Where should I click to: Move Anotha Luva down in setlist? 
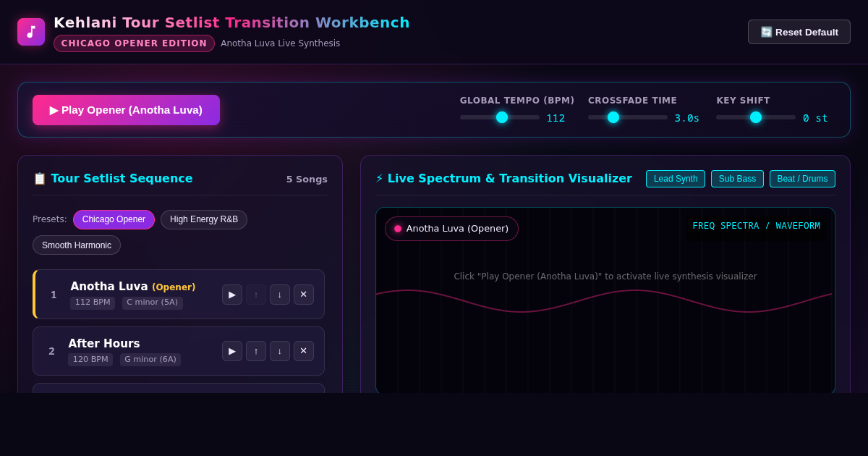(x=280, y=295)
